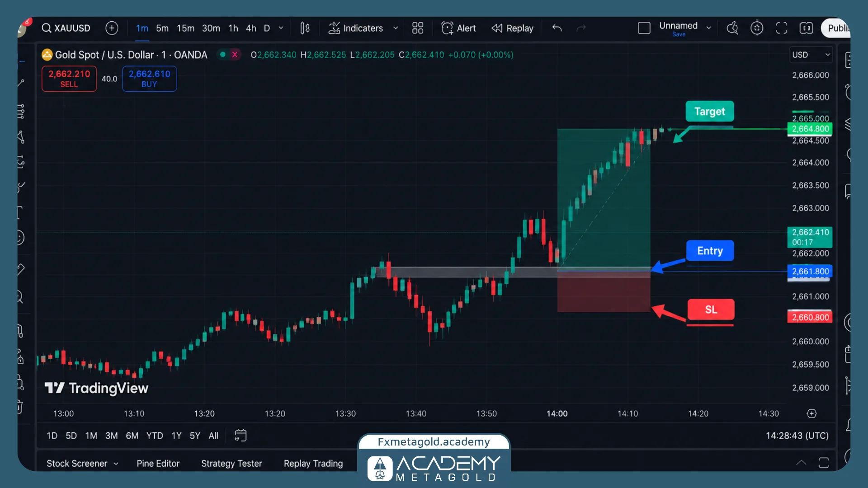The image size is (868, 488).
Task: Take a chart snapshot with camera icon
Action: coord(807,28)
